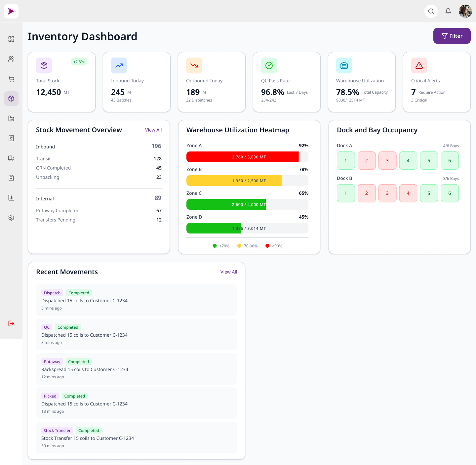
Task: Open dashboard grid icon in sidebar
Action: [11, 39]
